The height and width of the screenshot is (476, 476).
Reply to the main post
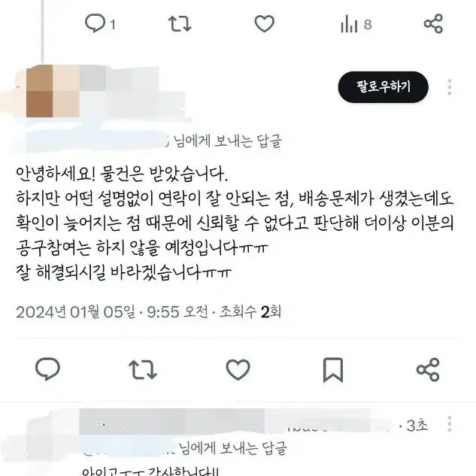(x=47, y=369)
